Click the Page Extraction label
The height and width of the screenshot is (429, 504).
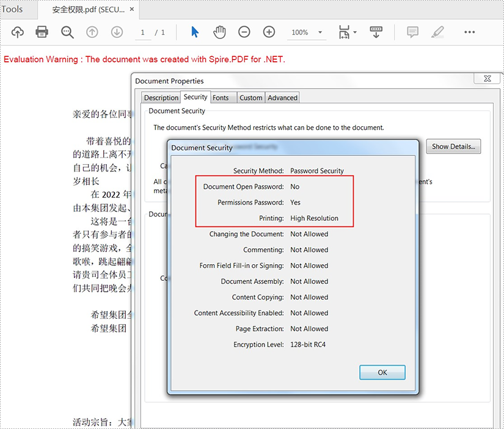(x=260, y=329)
